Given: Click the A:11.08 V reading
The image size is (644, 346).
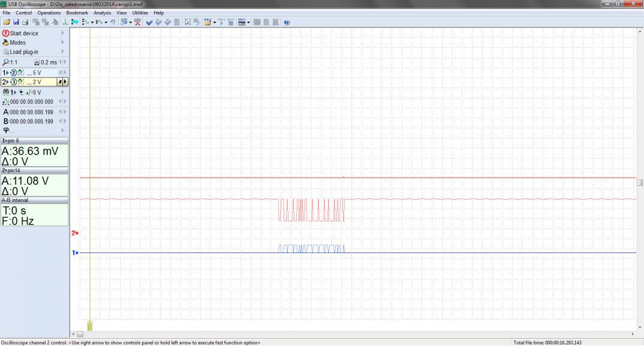Looking at the screenshot, I should coord(25,181).
